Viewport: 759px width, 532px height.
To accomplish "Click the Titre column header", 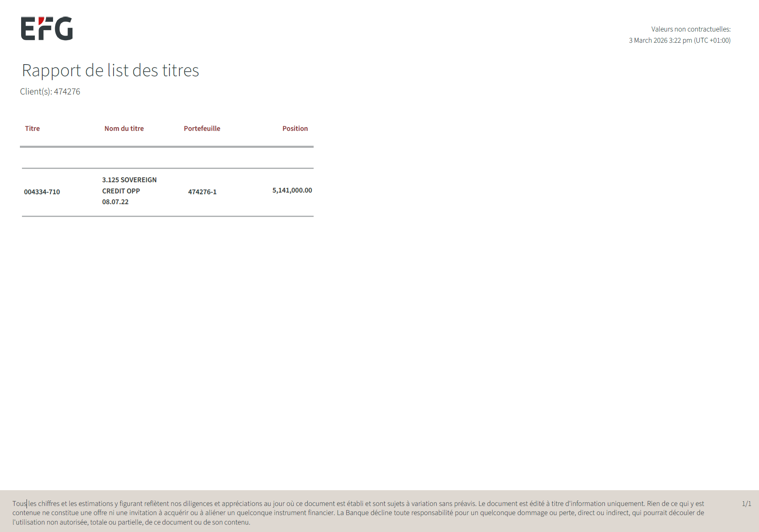I will click(32, 128).
